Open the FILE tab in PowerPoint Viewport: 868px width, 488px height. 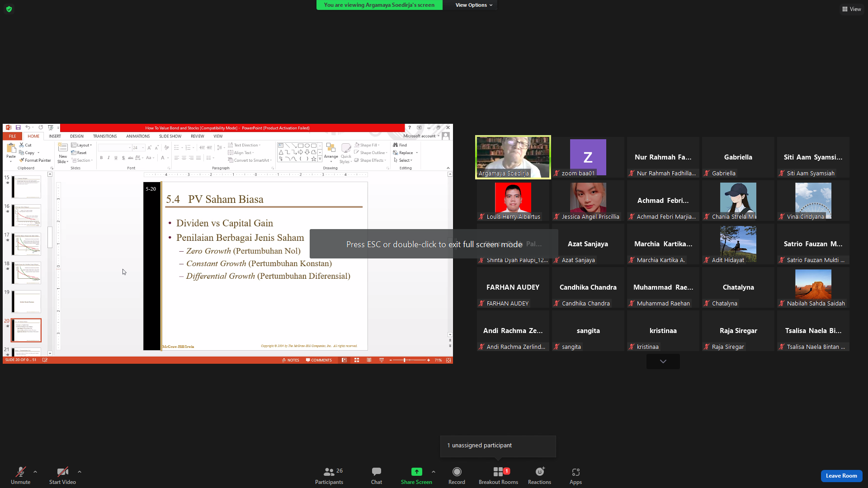click(13, 136)
